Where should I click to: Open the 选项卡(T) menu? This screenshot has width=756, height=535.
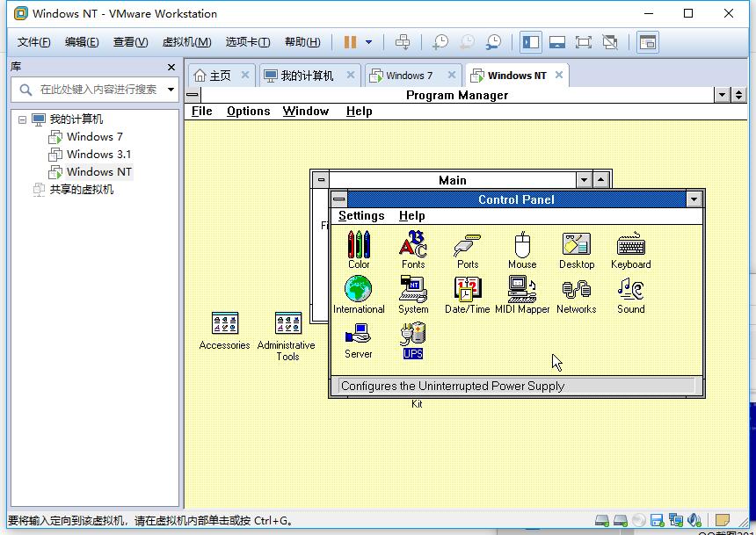(x=248, y=42)
